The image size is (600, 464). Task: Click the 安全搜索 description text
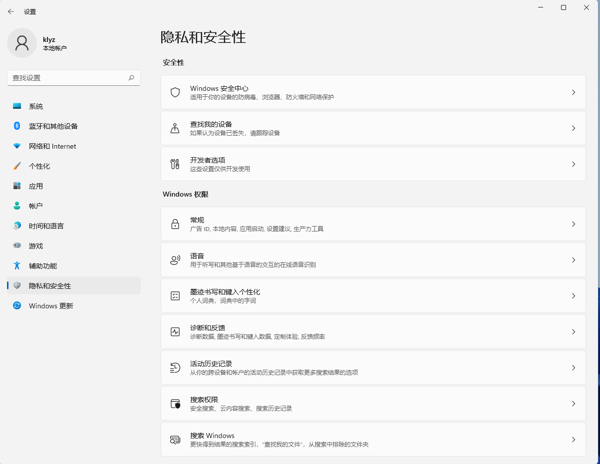(x=241, y=409)
